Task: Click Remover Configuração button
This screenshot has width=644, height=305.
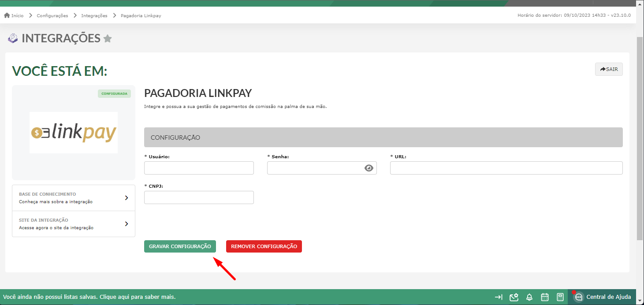Action: point(264,246)
